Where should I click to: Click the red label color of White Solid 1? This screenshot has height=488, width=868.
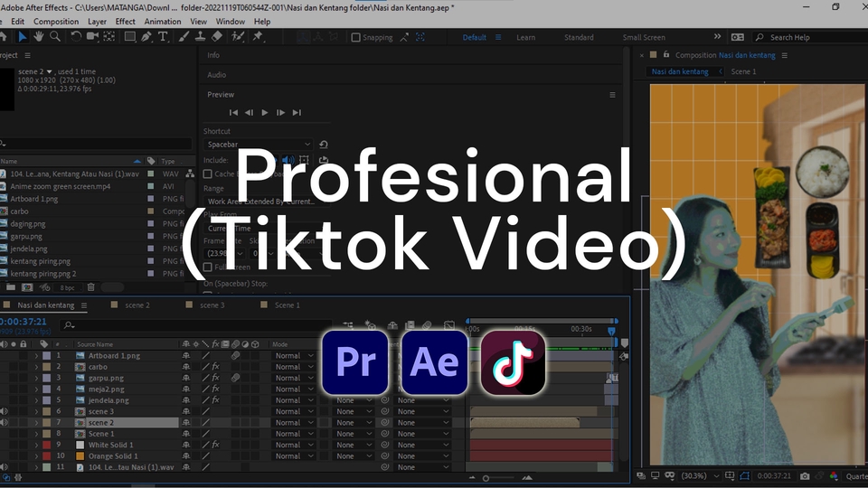pyautogui.click(x=46, y=445)
